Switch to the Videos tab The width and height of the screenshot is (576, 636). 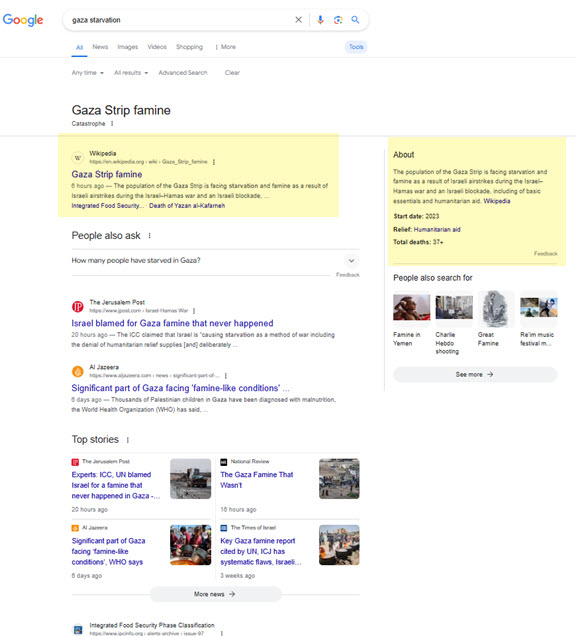coord(157,47)
